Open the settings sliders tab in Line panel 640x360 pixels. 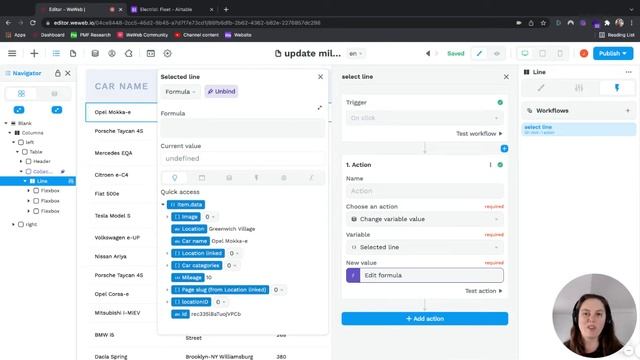(x=579, y=87)
